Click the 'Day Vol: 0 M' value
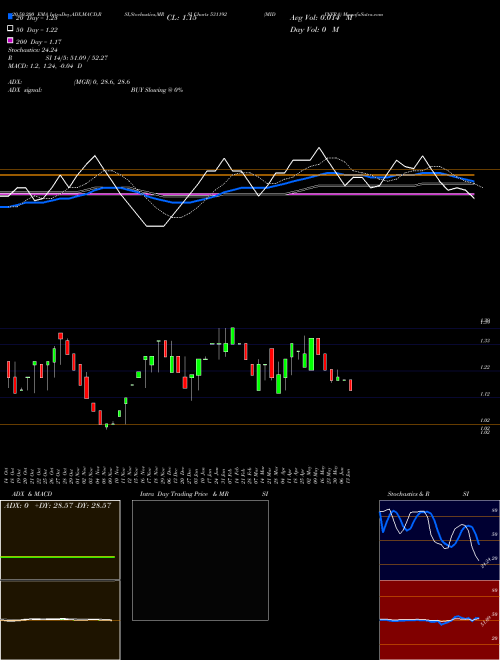The image size is (500, 660). (x=314, y=30)
